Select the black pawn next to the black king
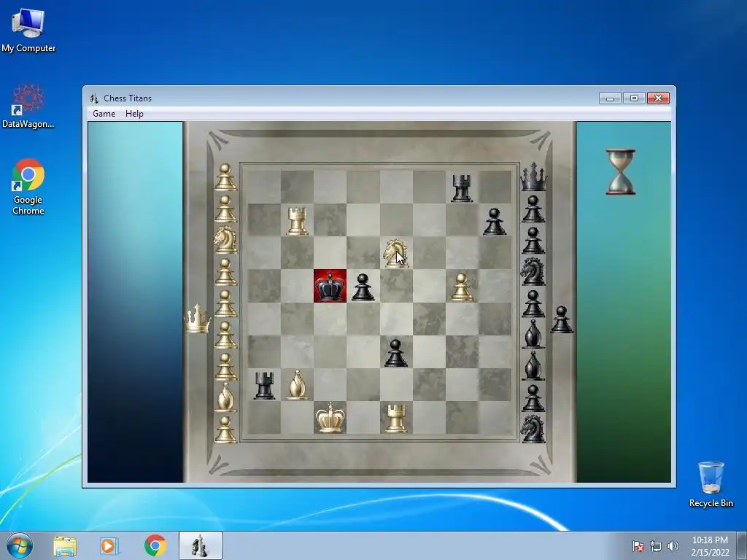This screenshot has width=747, height=560. [363, 287]
